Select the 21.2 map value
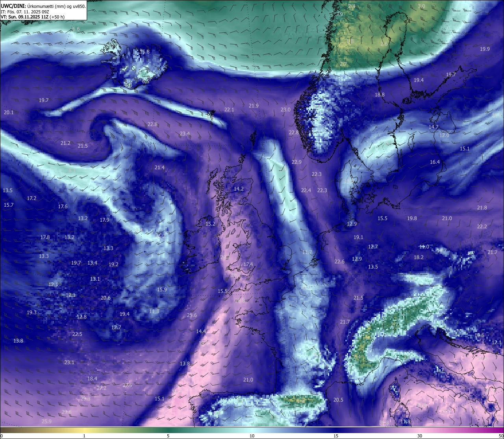This screenshot has width=504, height=439. click(65, 143)
